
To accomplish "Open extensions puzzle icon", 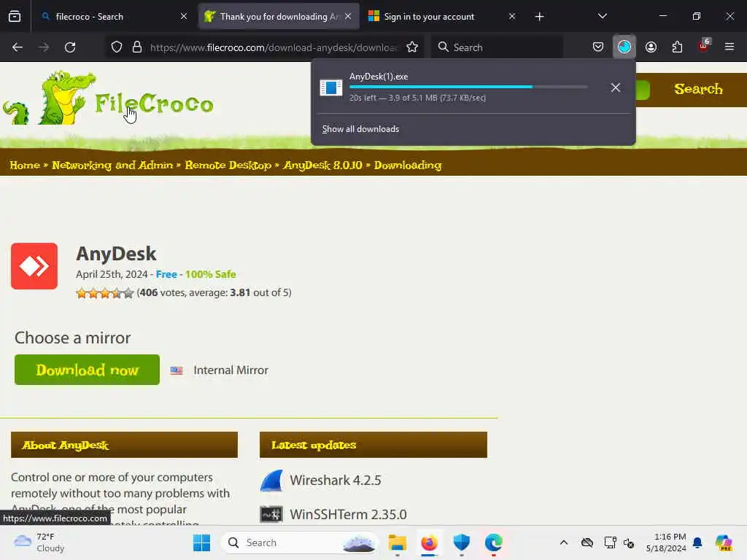I will (677, 47).
